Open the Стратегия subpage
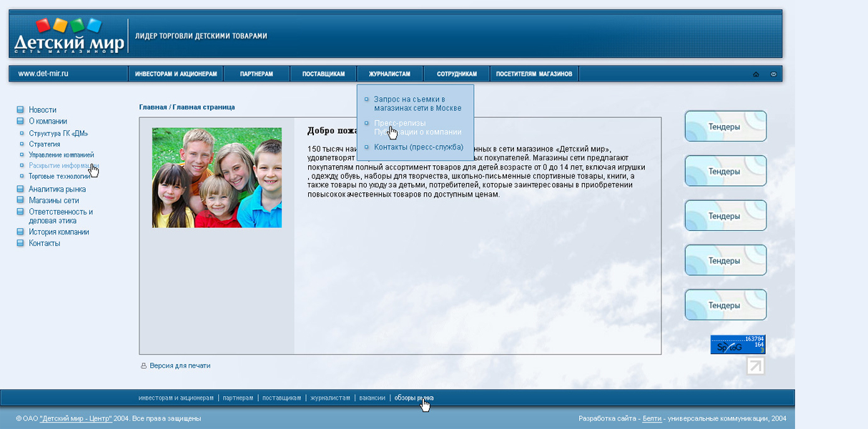 pos(44,144)
